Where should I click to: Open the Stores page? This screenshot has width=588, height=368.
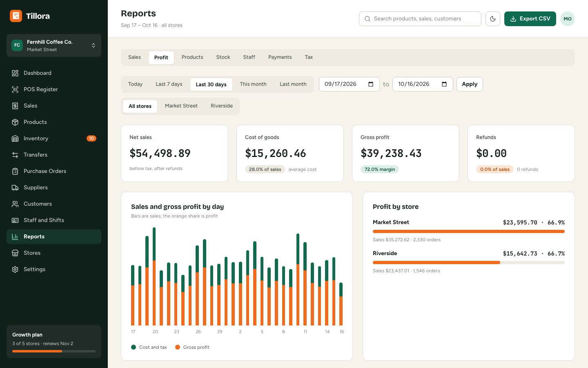[54, 253]
